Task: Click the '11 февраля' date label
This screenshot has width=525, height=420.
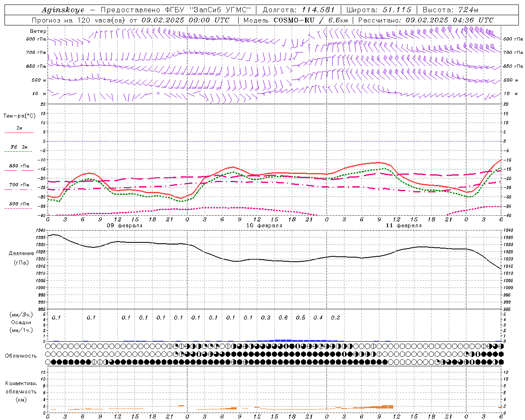Action: 404,226
